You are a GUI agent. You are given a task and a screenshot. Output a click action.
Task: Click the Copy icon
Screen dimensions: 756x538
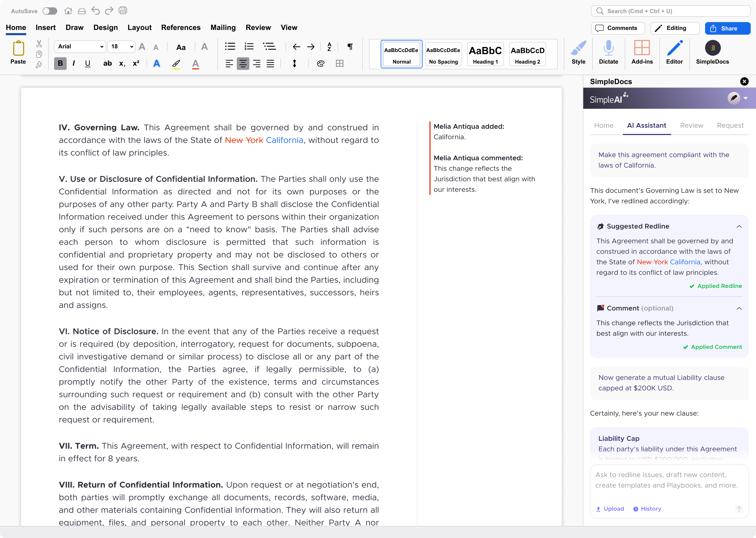(39, 54)
